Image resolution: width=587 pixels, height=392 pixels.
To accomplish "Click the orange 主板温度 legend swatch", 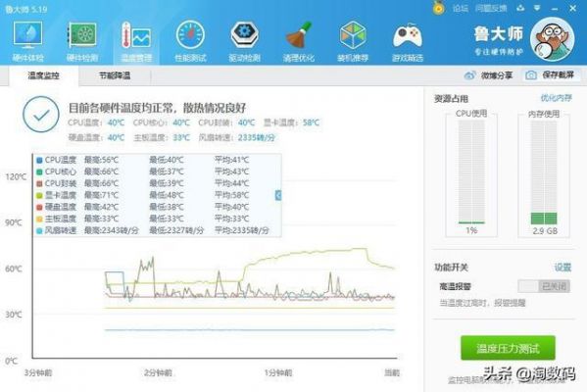I will click(x=39, y=219).
